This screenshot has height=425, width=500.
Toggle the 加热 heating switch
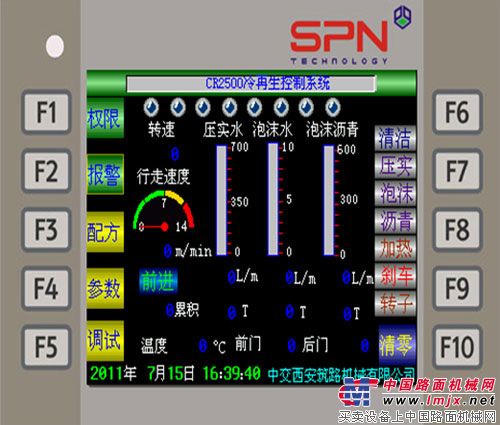click(395, 248)
